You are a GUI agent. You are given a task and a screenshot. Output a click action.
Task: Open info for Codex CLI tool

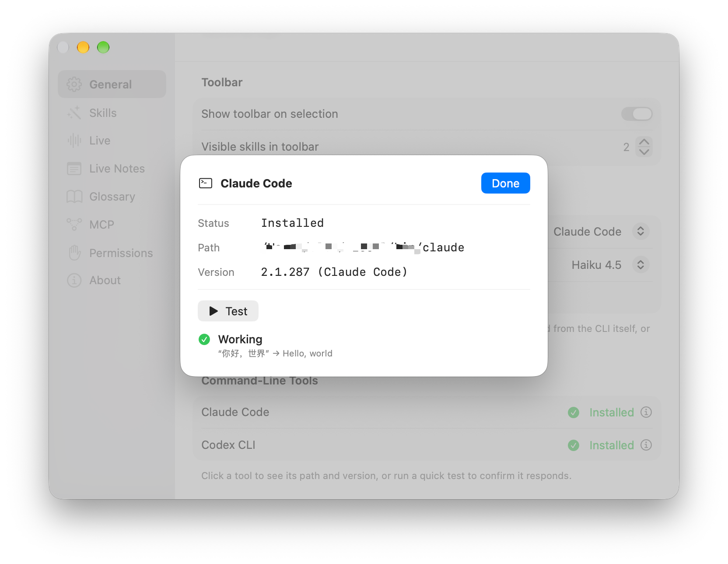click(x=646, y=445)
